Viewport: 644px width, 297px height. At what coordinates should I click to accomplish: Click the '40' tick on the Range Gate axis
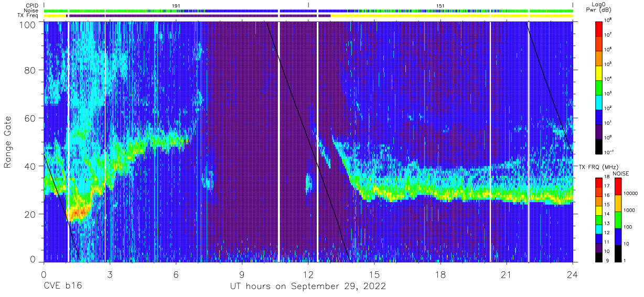30,166
